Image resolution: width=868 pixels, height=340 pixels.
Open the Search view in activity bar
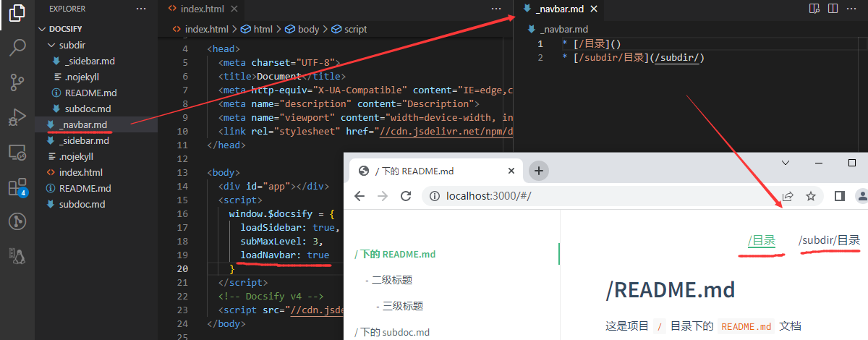pyautogui.click(x=17, y=48)
